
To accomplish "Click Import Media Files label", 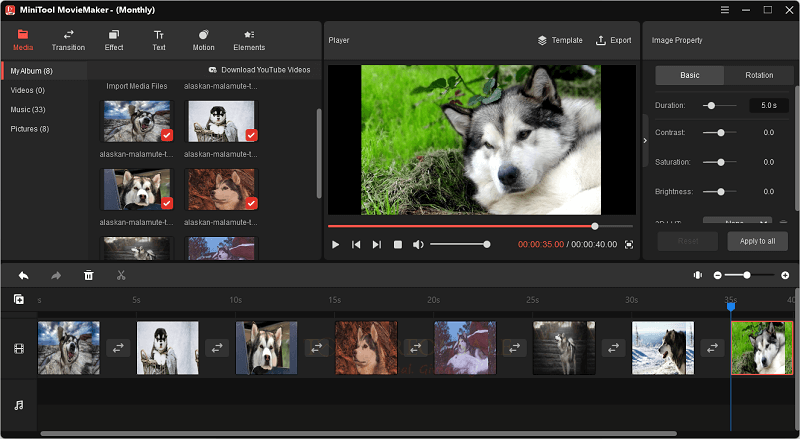I will (x=137, y=86).
